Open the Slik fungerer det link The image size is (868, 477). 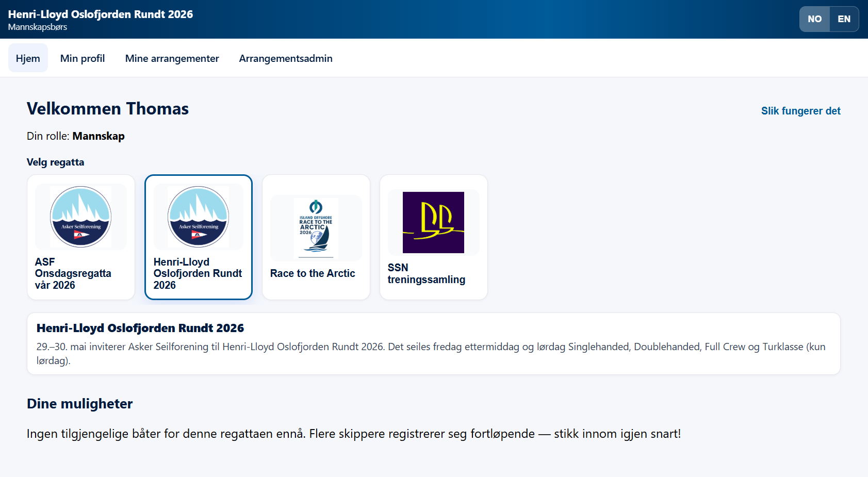(800, 111)
